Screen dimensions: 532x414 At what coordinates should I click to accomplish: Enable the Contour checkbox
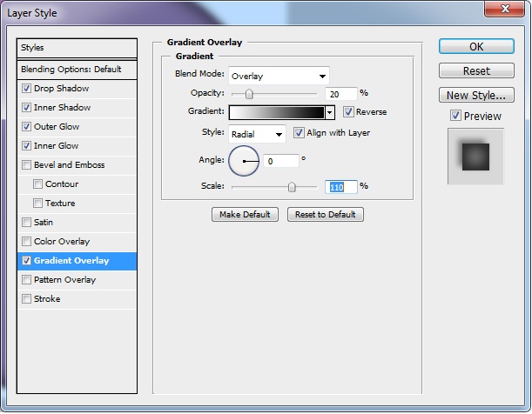(37, 184)
